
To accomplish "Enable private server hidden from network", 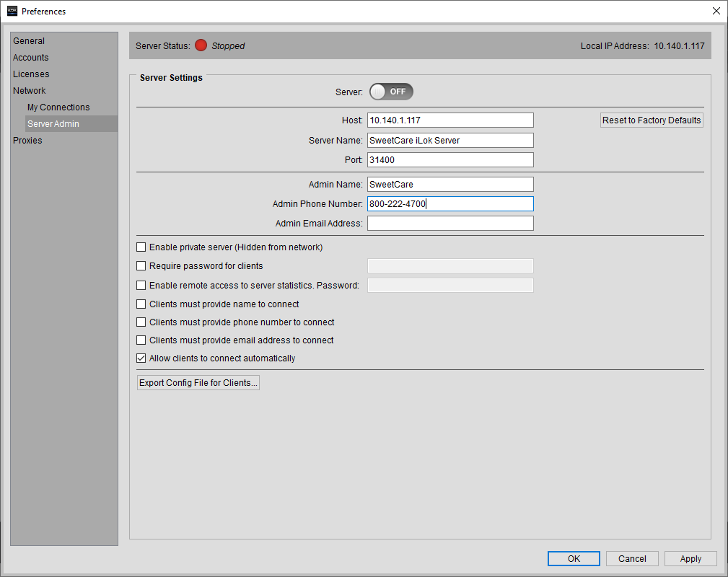I will pyautogui.click(x=141, y=247).
